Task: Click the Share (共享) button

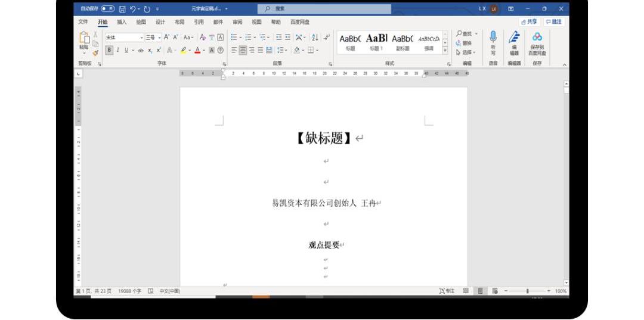Action: [x=529, y=22]
